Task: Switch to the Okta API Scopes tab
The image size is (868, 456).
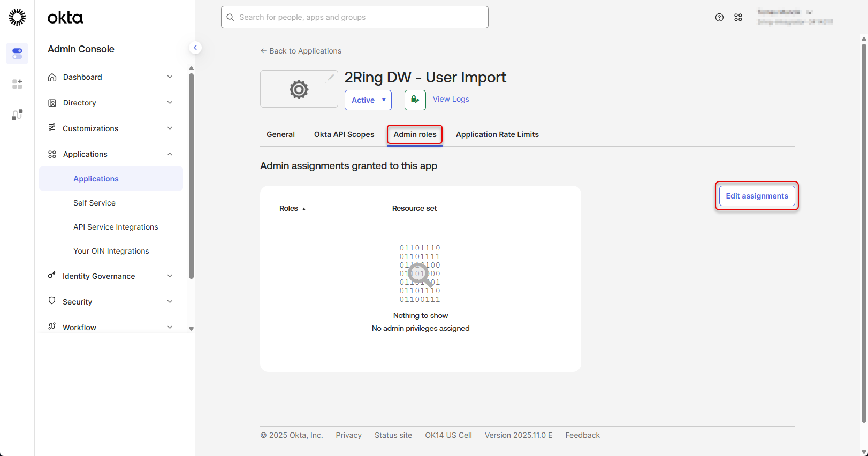Action: [x=344, y=134]
